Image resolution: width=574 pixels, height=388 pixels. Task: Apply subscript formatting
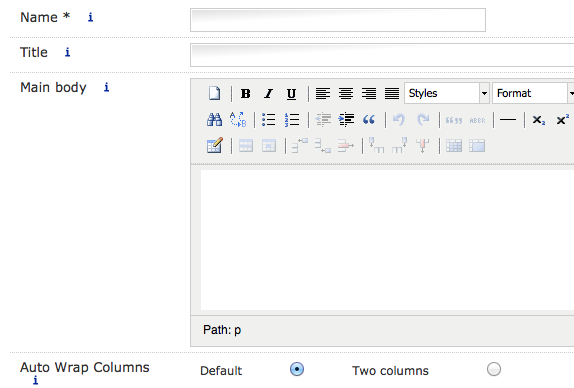[538, 120]
